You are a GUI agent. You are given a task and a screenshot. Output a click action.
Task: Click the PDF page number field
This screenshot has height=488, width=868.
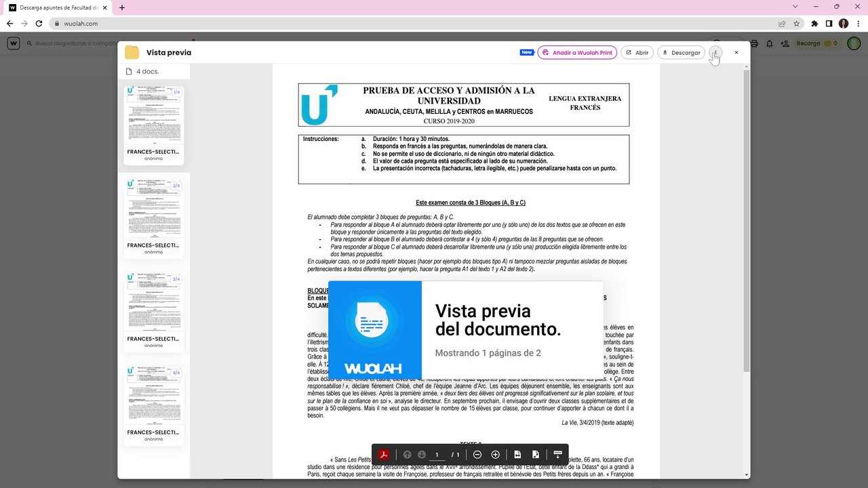tap(437, 454)
